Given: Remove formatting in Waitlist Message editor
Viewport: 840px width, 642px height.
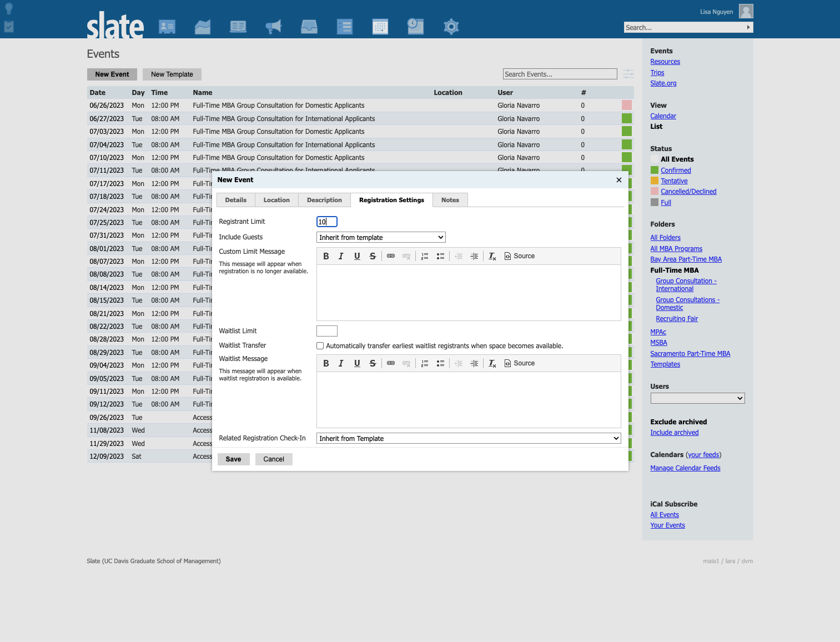Looking at the screenshot, I should (492, 363).
